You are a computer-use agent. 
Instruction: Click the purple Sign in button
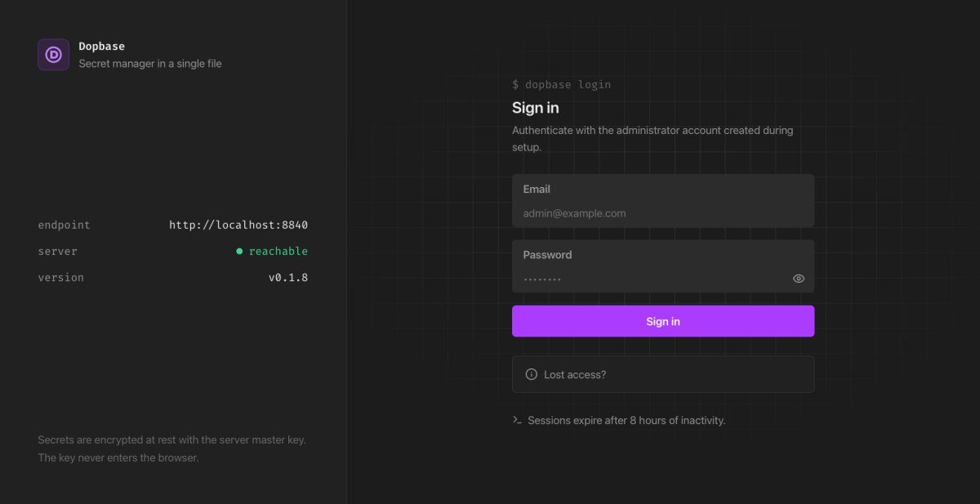663,321
